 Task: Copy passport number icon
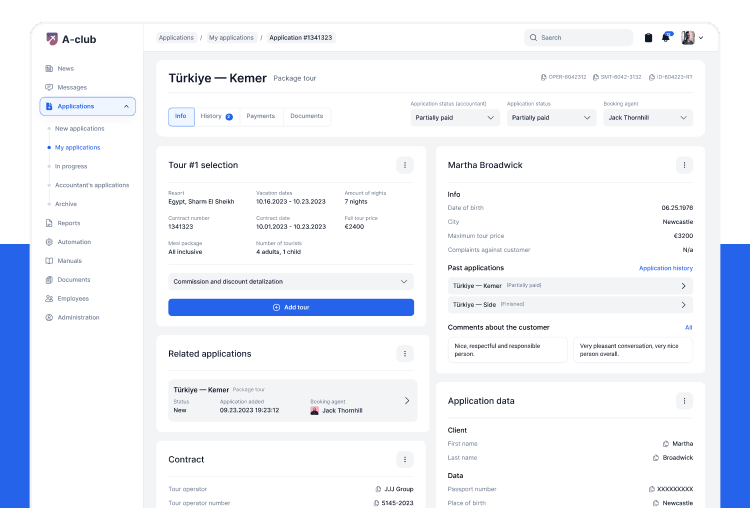point(651,489)
